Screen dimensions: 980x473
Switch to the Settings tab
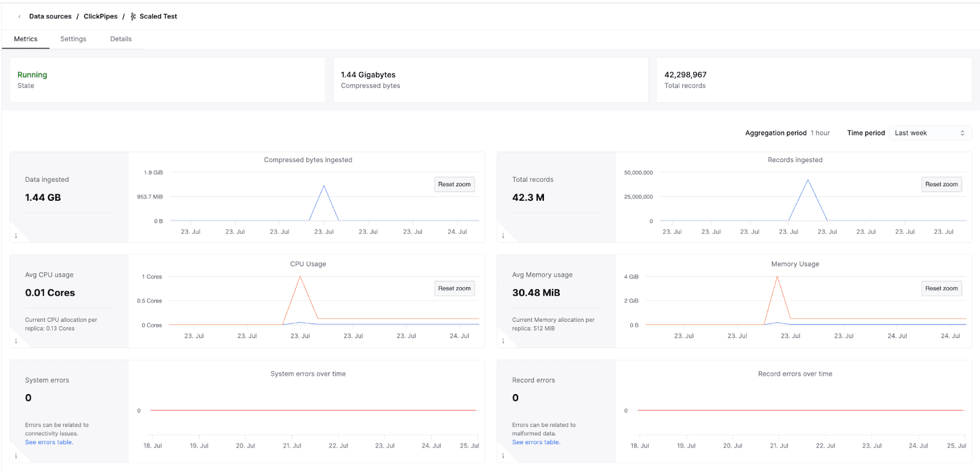(x=73, y=39)
